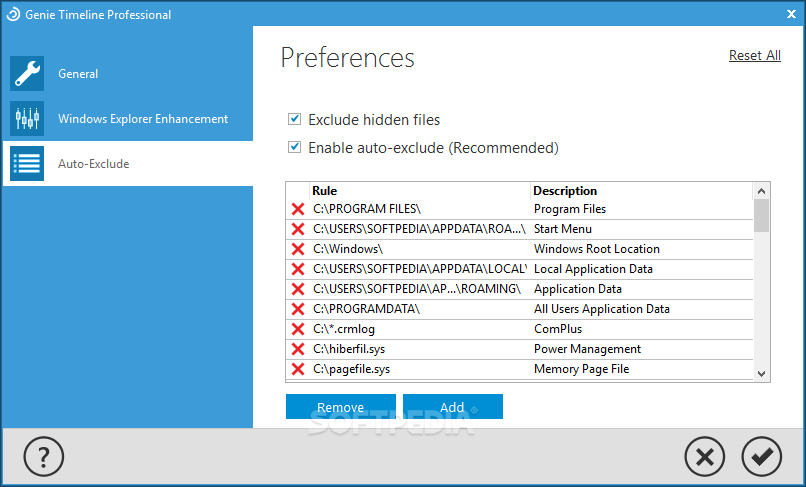The width and height of the screenshot is (806, 487).
Task: Click the Auto-Exclude list icon
Action: point(27,164)
